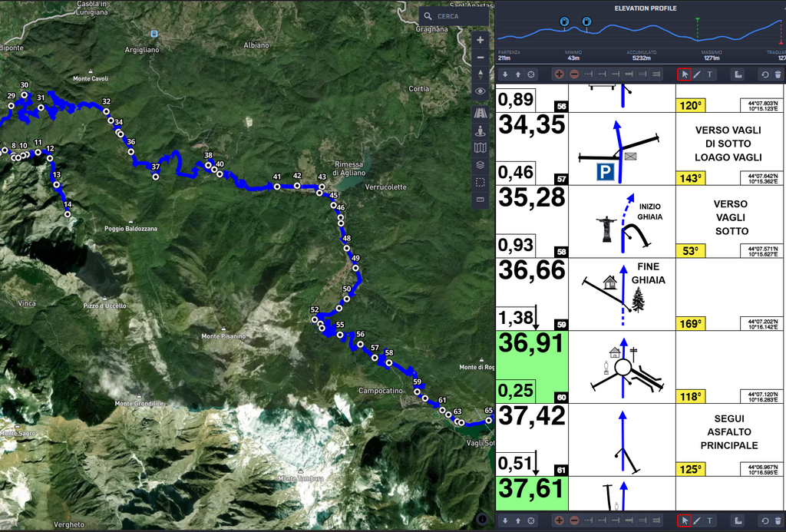786x532 pixels.
Task: Click ACCUMULATO 5232m value
Action: click(x=641, y=58)
